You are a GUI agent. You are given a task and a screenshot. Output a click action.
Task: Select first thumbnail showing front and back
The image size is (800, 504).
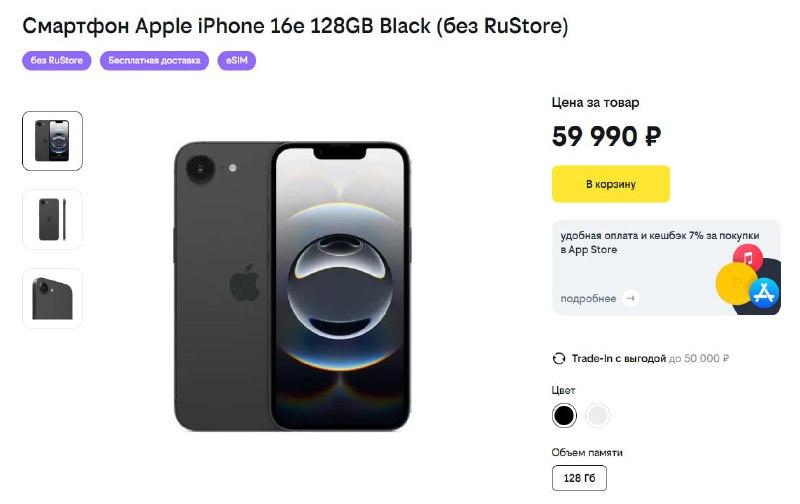point(52,141)
